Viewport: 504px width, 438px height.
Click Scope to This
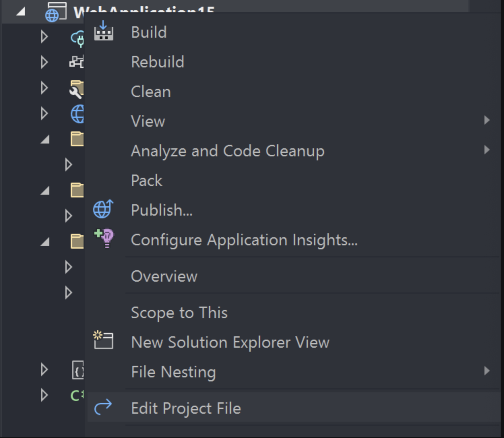(x=179, y=312)
